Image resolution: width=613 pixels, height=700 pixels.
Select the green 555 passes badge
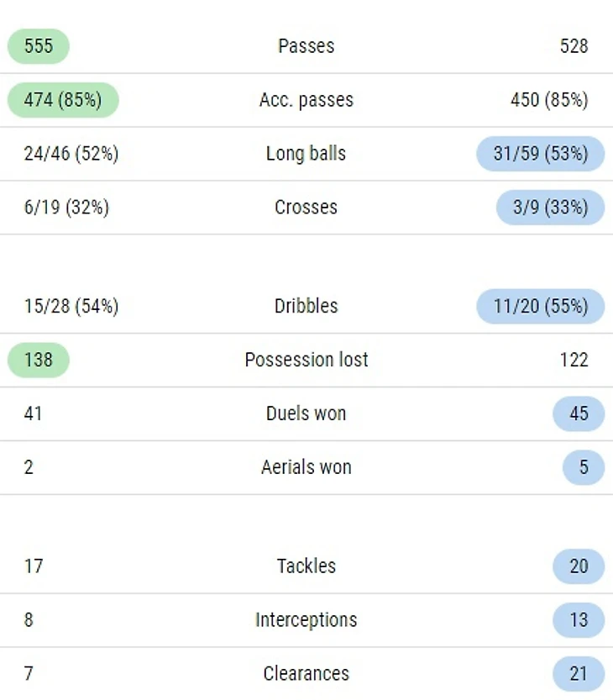tap(39, 46)
